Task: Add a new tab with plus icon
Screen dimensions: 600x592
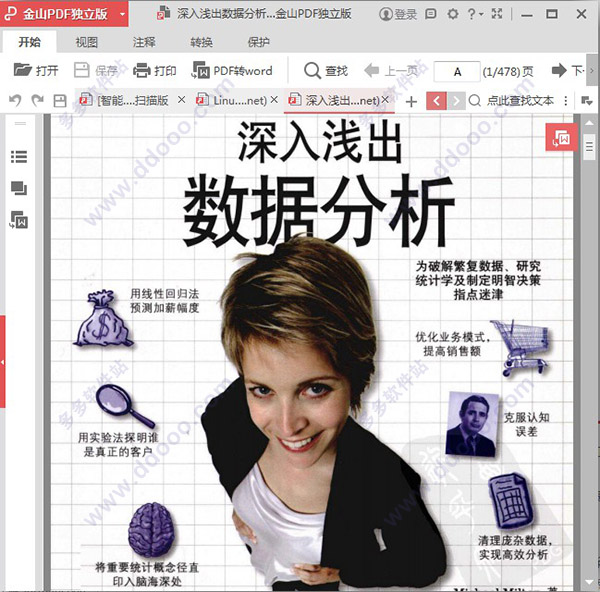Action: click(411, 101)
